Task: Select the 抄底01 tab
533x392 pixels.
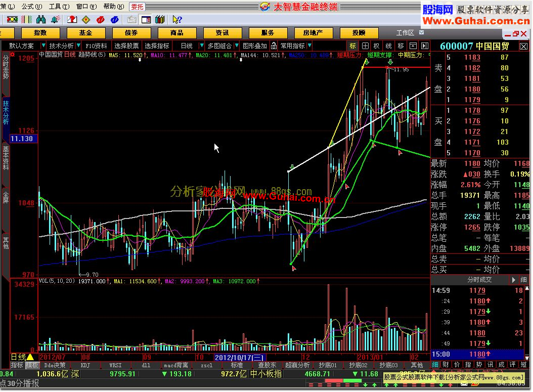Action: pos(328,366)
